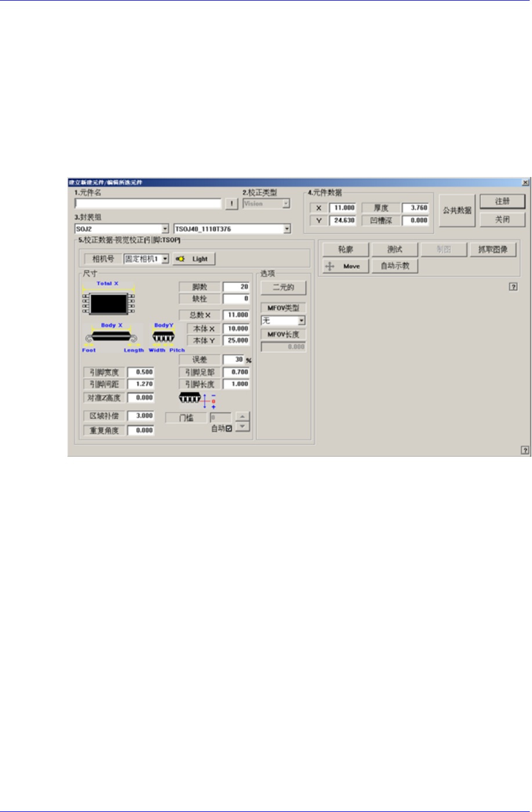Click the 公共数据 button
Viewport: 532px width, 812px height.
[x=457, y=210]
